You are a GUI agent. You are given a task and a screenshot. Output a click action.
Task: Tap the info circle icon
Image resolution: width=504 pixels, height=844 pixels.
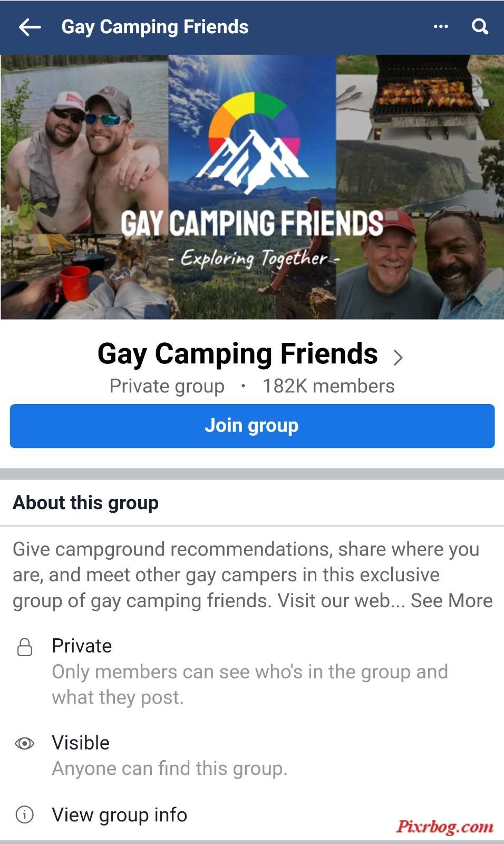[25, 814]
